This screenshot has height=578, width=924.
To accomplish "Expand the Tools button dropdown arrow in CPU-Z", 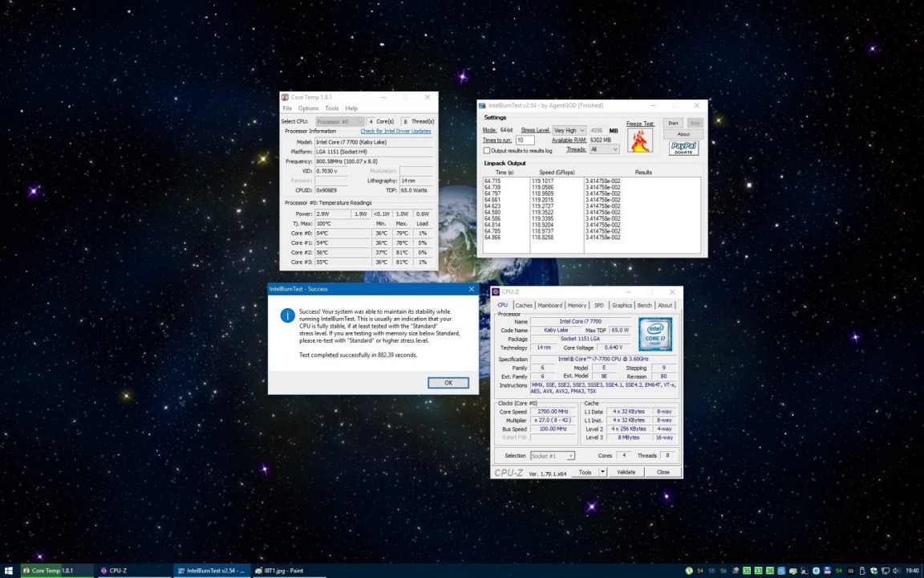I will pos(602,472).
